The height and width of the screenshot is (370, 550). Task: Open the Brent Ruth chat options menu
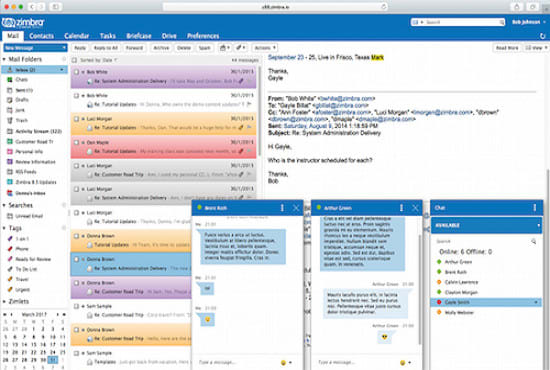[282, 208]
